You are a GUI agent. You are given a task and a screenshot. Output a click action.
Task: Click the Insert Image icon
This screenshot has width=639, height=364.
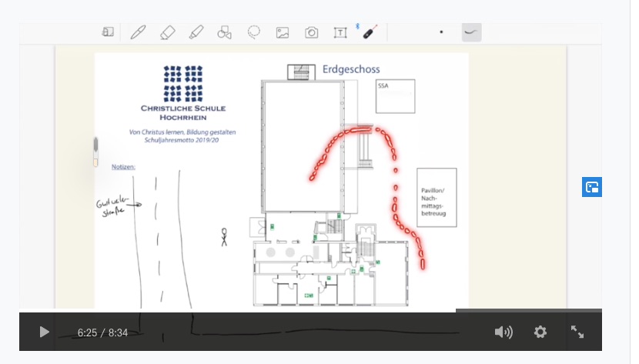283,32
